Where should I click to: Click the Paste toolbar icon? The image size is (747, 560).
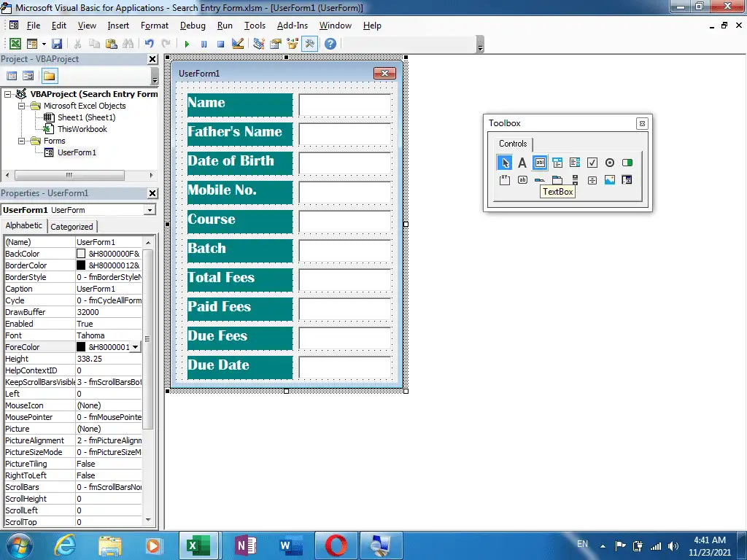(x=112, y=44)
